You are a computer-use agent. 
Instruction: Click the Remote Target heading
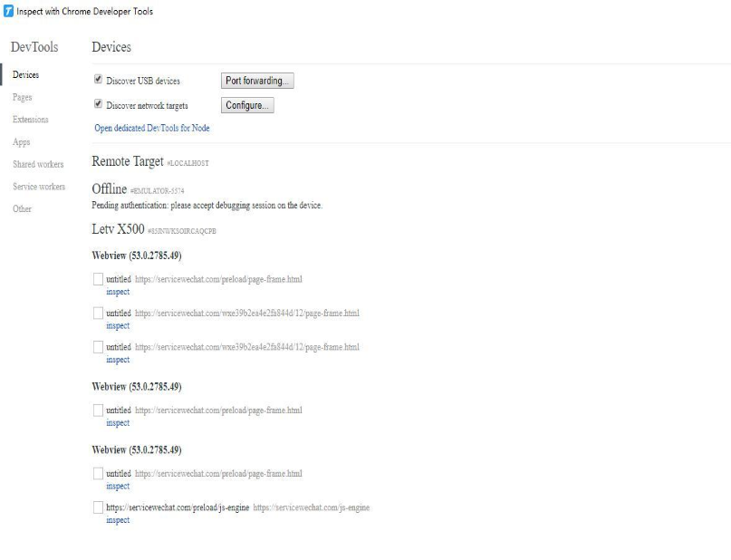(x=128, y=161)
